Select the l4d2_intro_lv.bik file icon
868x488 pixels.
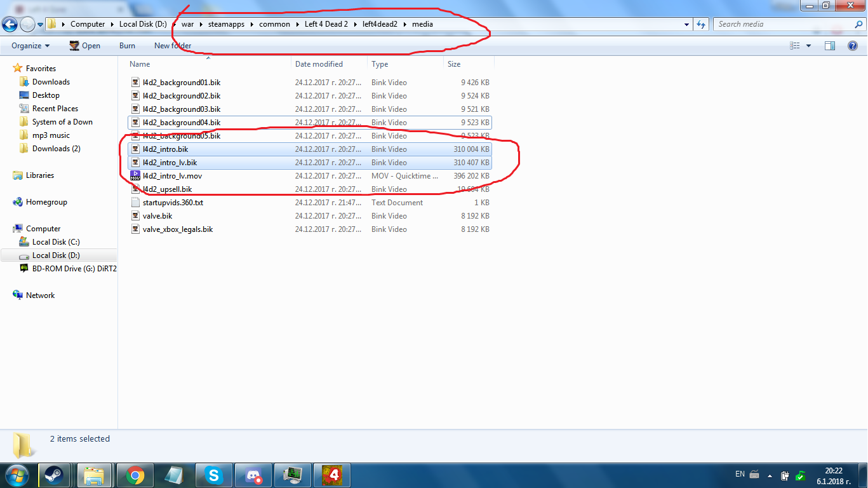click(x=135, y=163)
